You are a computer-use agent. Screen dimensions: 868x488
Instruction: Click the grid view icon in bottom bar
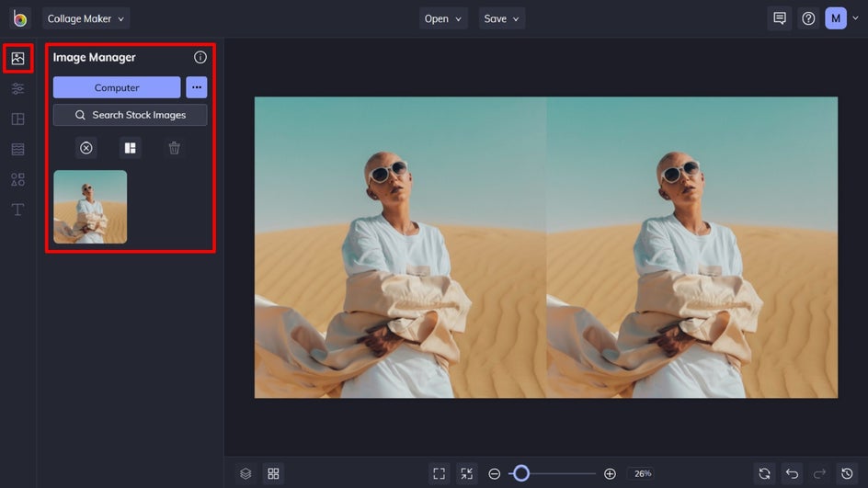[x=273, y=473]
